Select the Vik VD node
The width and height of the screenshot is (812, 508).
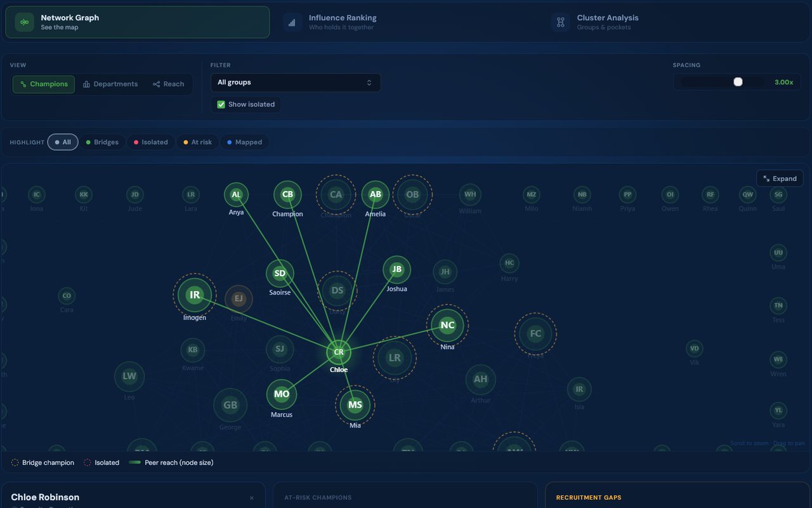[x=695, y=348]
